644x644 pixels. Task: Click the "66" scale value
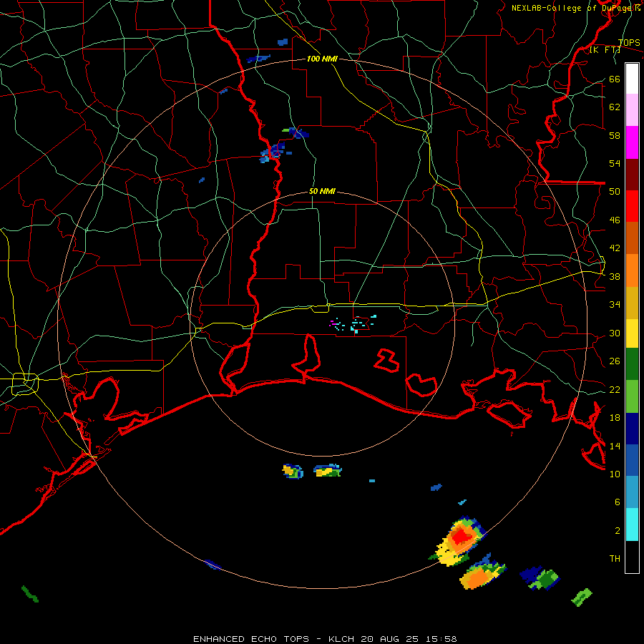[x=615, y=79]
